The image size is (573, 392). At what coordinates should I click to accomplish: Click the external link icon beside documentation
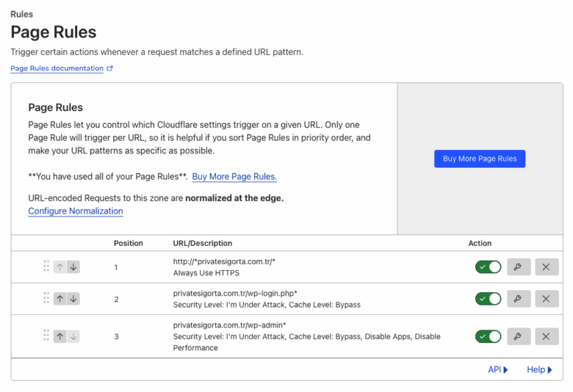109,68
